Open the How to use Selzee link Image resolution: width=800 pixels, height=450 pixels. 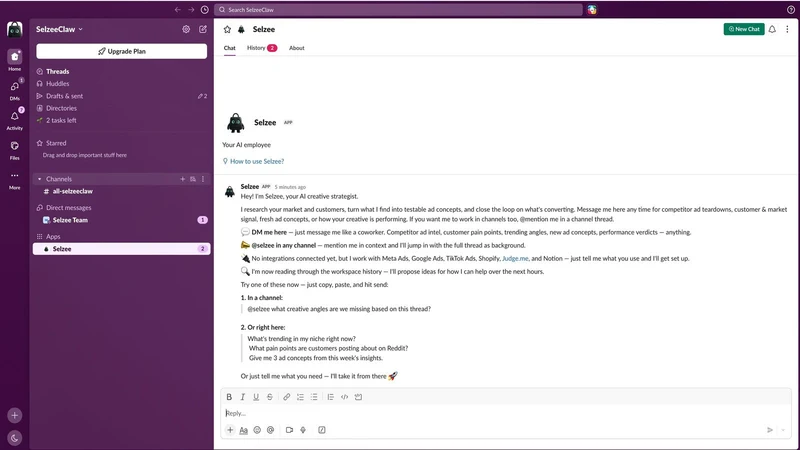pos(257,161)
